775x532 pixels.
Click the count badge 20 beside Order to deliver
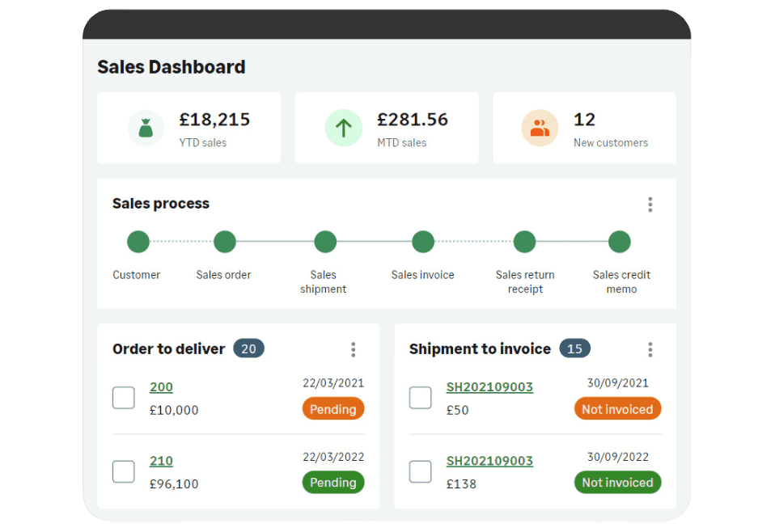pyautogui.click(x=248, y=349)
